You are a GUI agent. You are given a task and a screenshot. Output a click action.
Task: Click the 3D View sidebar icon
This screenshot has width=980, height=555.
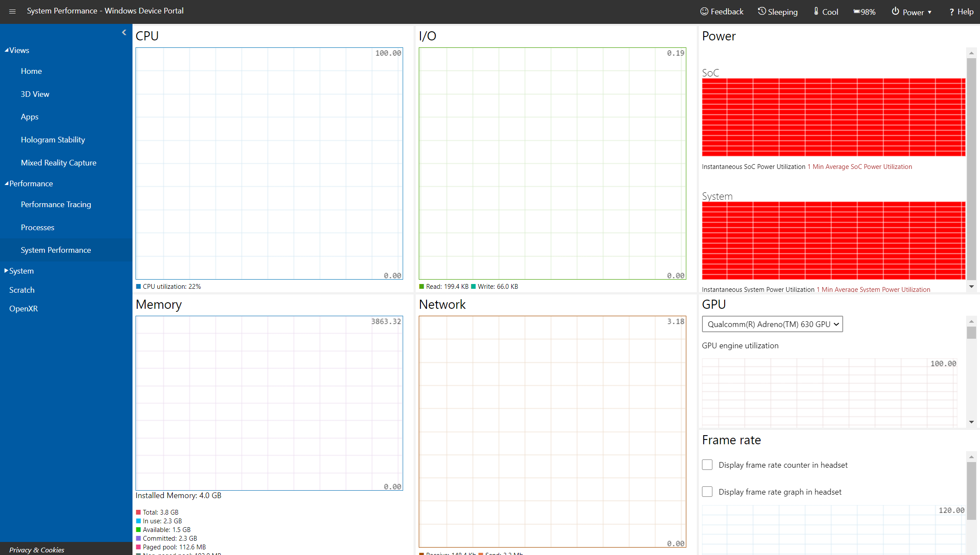point(34,94)
